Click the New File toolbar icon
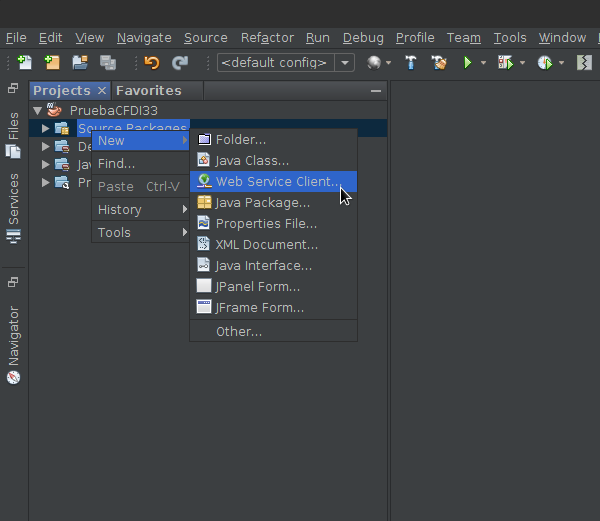Viewport: 600px width, 521px height. pos(25,62)
